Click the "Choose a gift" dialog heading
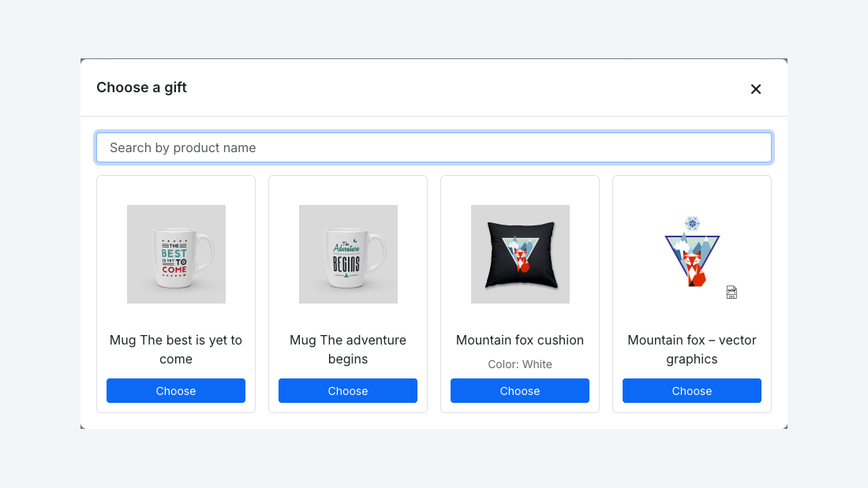Image resolution: width=868 pixels, height=488 pixels. click(142, 88)
